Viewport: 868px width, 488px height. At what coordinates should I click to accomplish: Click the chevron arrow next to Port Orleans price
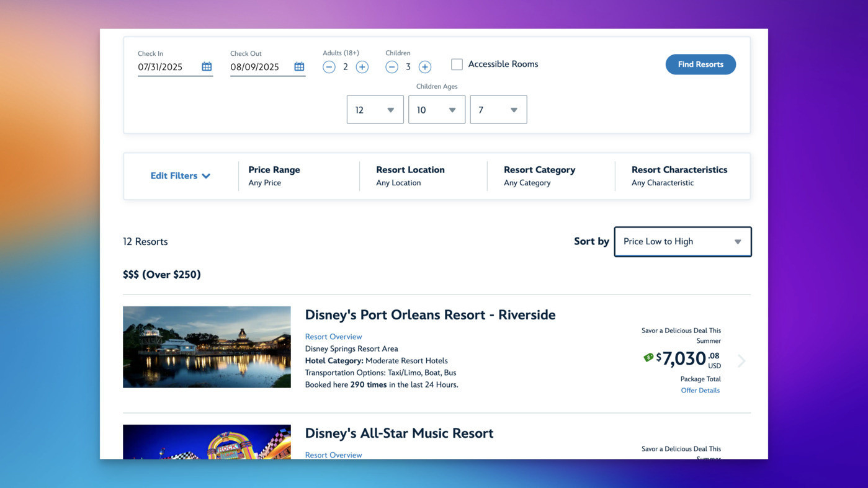coord(741,361)
